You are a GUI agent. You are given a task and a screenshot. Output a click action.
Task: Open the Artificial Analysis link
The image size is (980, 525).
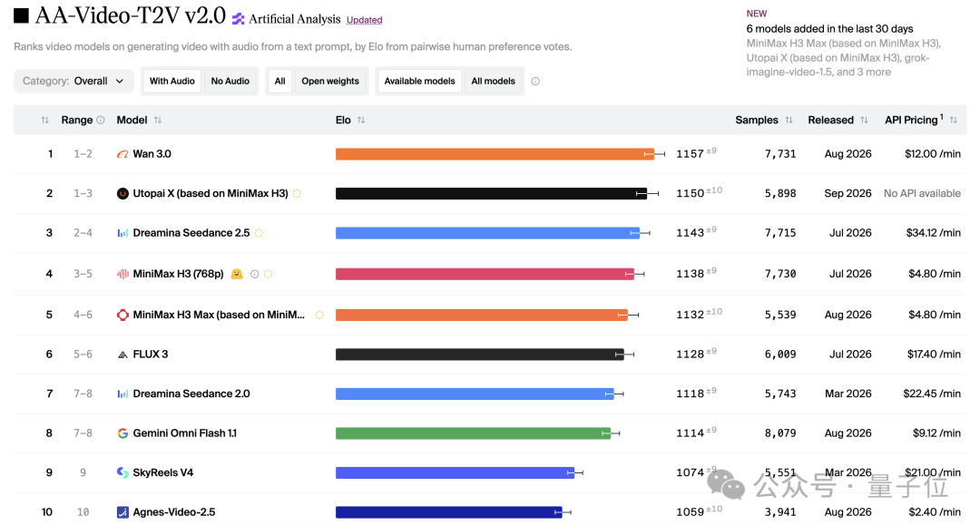click(294, 19)
